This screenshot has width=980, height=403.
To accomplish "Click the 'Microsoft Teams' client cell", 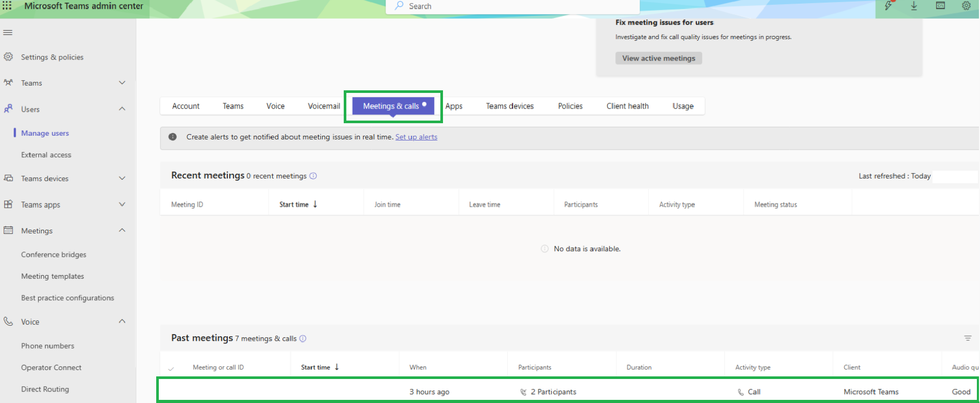I will [871, 392].
